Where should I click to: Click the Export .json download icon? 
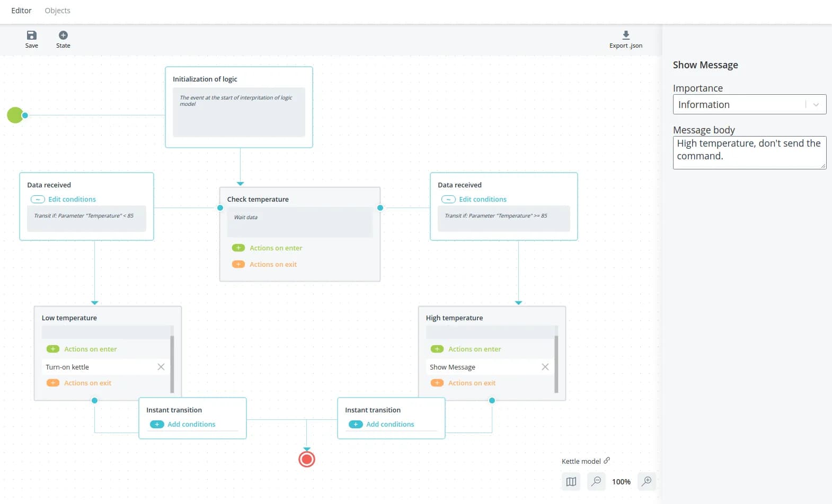point(626,35)
